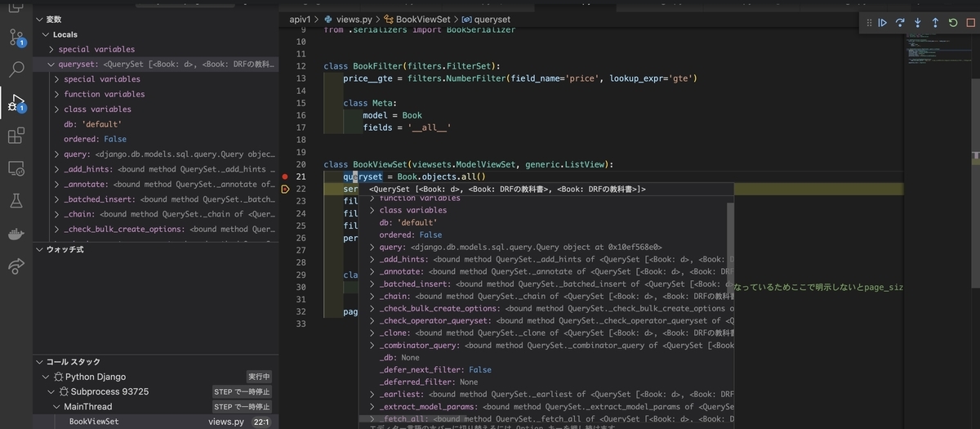Viewport: 980px width, 429px height.
Task: Click BookViewSet in the breadcrumb
Action: point(423,19)
